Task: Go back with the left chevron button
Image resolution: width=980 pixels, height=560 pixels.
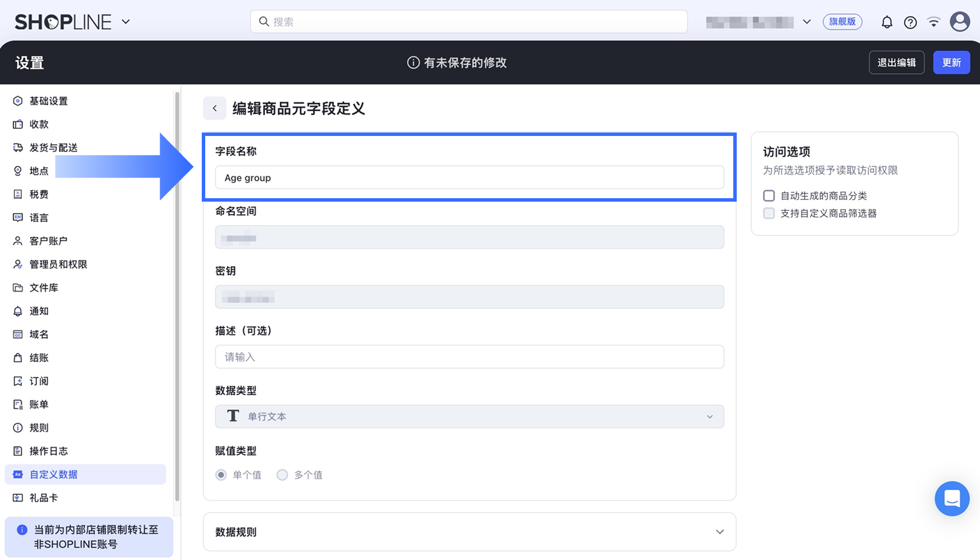Action: click(214, 108)
